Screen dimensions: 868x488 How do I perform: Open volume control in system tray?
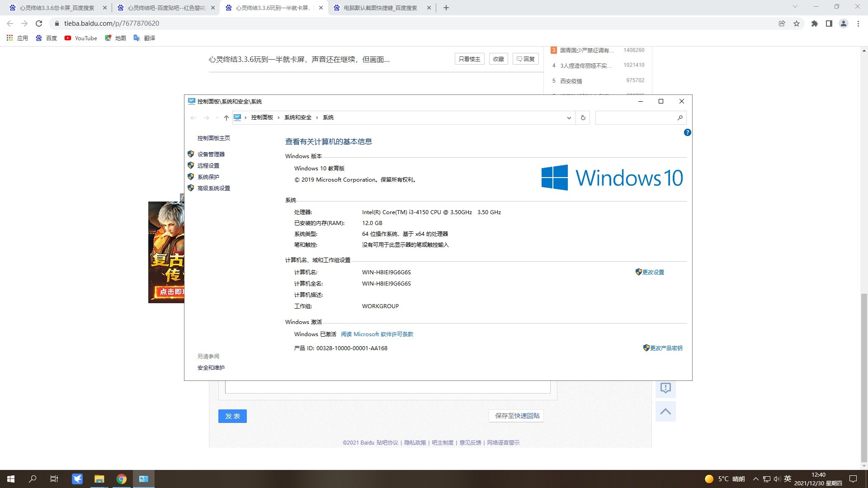pyautogui.click(x=777, y=479)
